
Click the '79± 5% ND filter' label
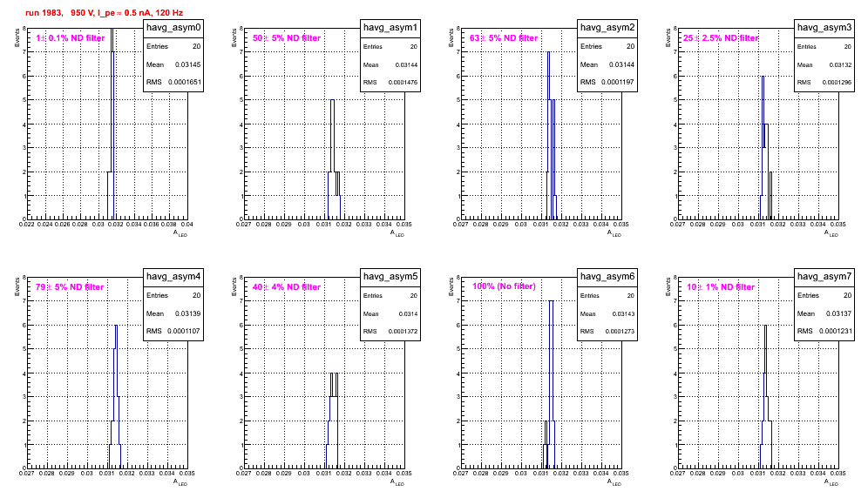coord(70,287)
